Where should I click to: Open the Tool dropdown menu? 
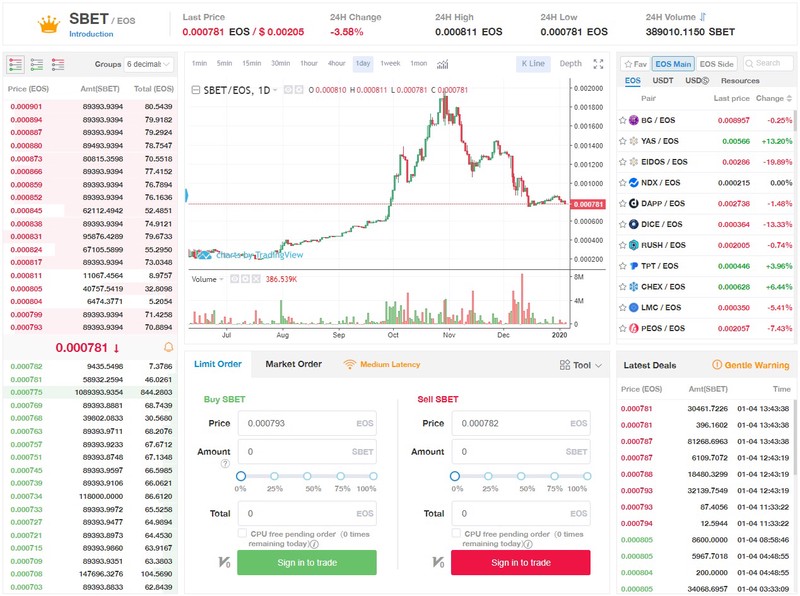[581, 365]
